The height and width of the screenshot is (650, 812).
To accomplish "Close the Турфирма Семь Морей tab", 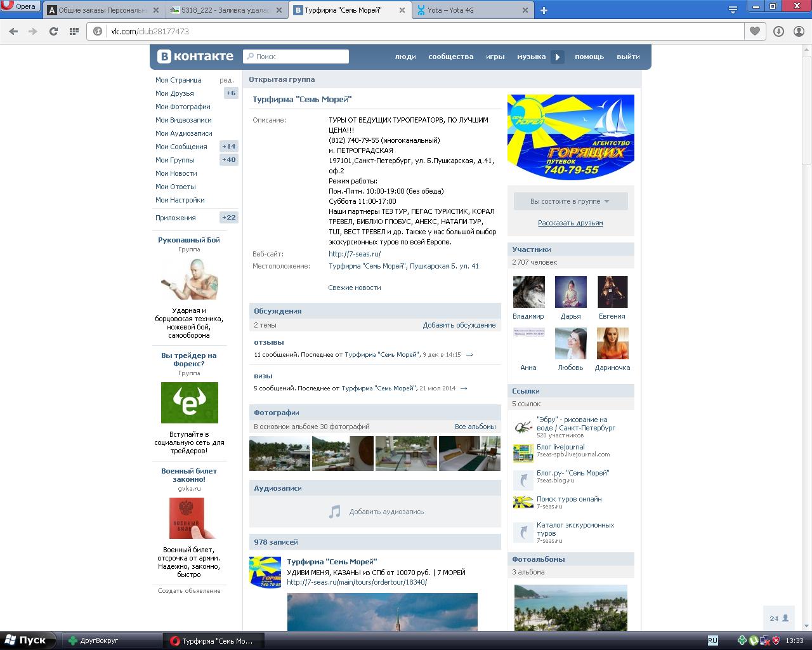I will click(x=402, y=10).
